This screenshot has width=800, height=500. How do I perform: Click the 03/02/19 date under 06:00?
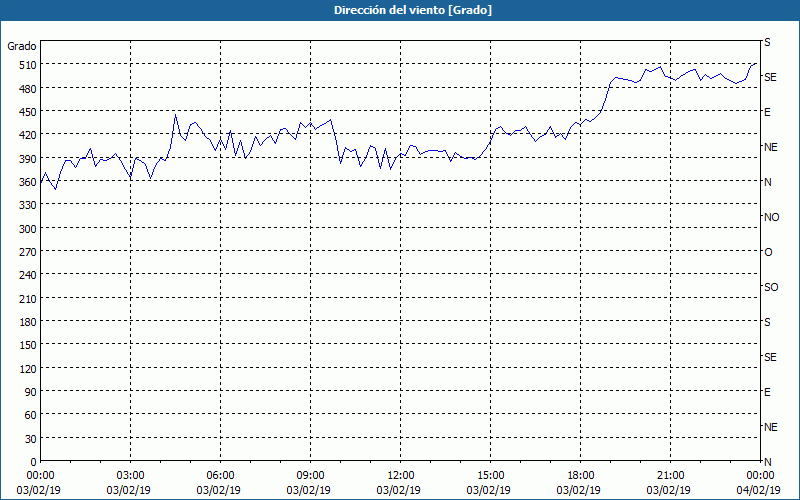pos(218,490)
